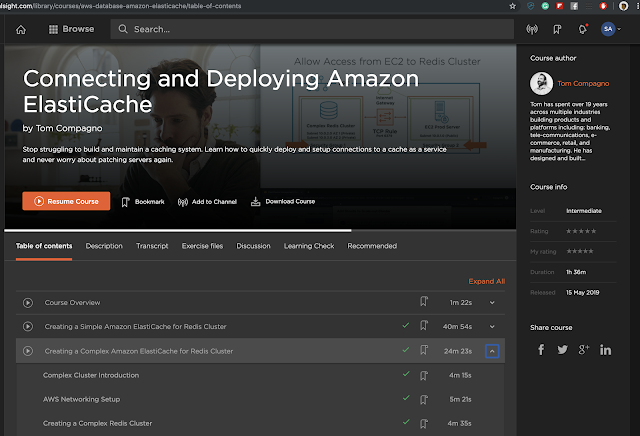
Task: Open bookmarks icon in top navigation
Action: coord(557,29)
